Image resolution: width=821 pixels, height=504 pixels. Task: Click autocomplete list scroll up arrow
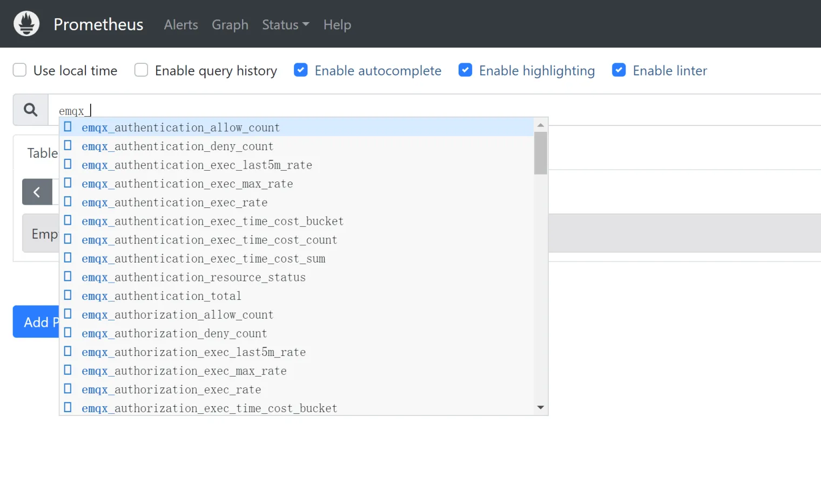click(x=541, y=125)
